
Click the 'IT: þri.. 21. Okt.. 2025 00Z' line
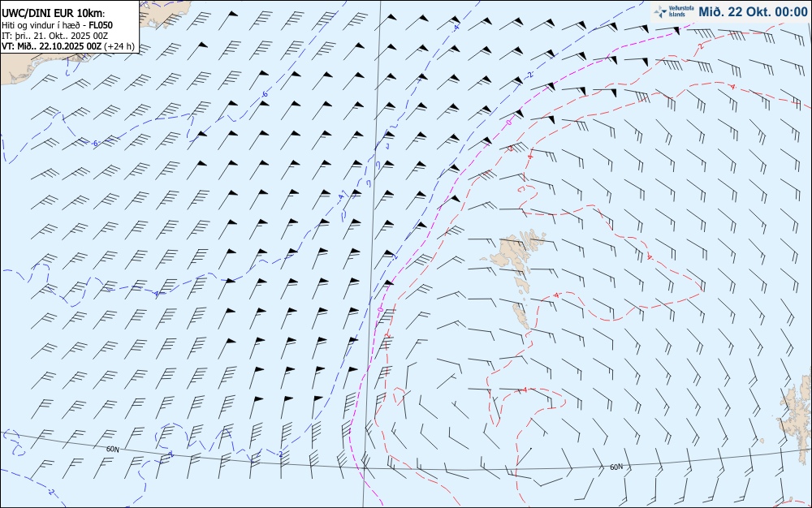pyautogui.click(x=54, y=35)
